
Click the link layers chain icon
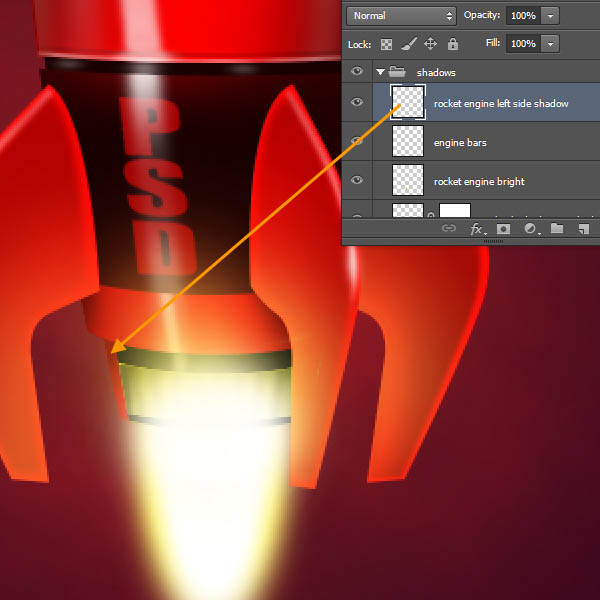pos(449,229)
